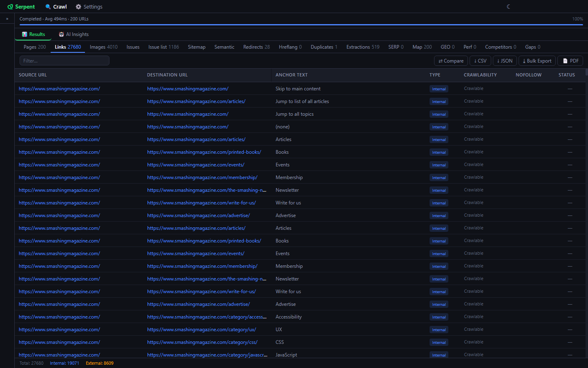Open the Compare crawls button
This screenshot has height=368, width=588.
451,61
